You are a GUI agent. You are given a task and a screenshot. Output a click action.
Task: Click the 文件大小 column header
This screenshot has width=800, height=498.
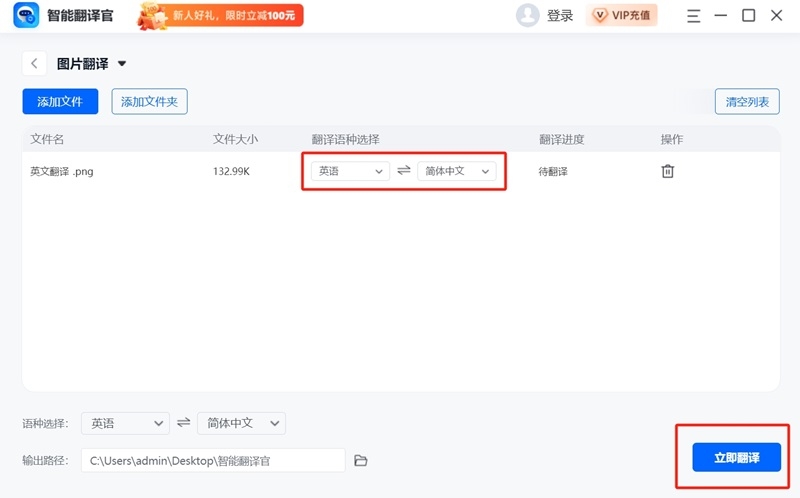click(x=235, y=139)
